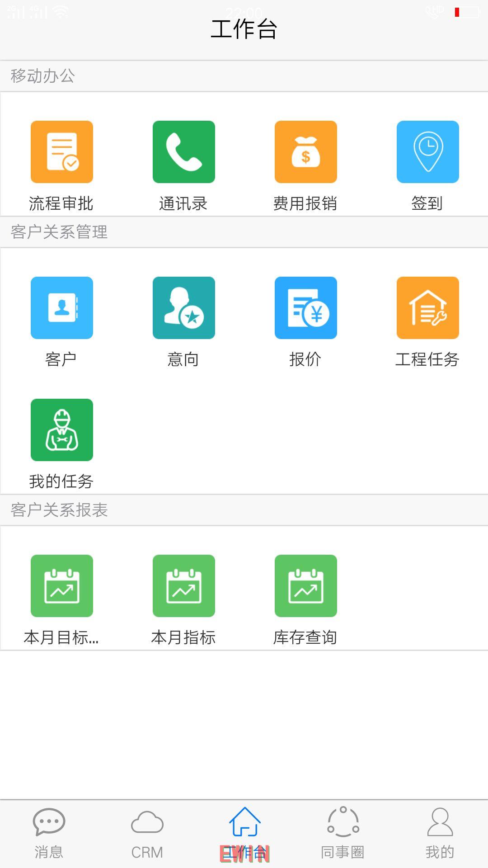Image resolution: width=488 pixels, height=868 pixels.
Task: Open the 通讯录 phone contacts icon
Action: coord(184,152)
